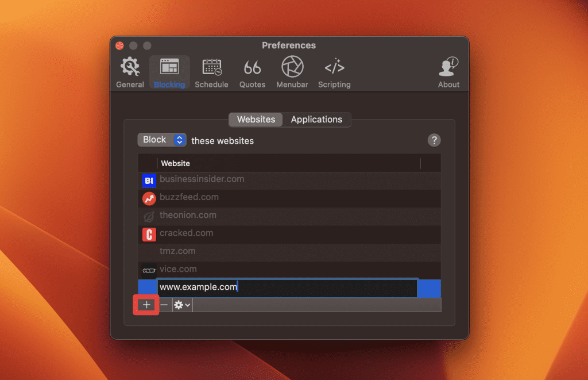
Task: Click the help question mark button
Action: click(434, 140)
